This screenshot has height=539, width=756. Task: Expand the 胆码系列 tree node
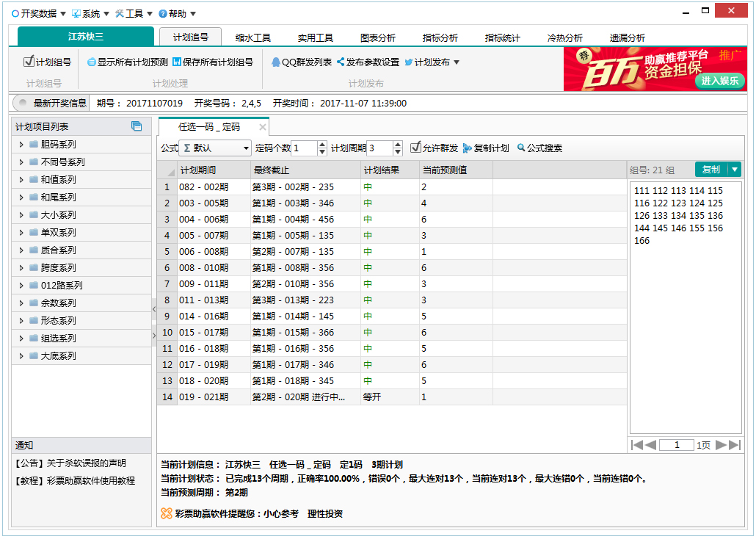click(x=21, y=144)
